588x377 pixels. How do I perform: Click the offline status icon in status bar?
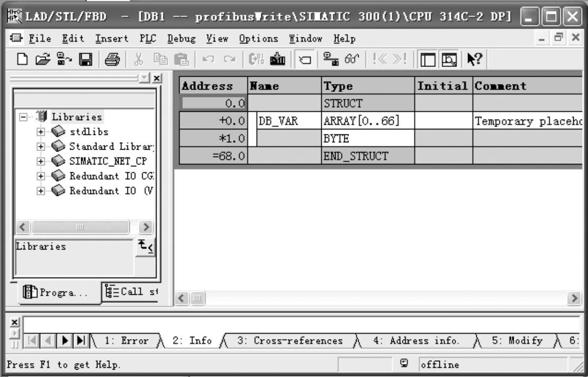[404, 363]
